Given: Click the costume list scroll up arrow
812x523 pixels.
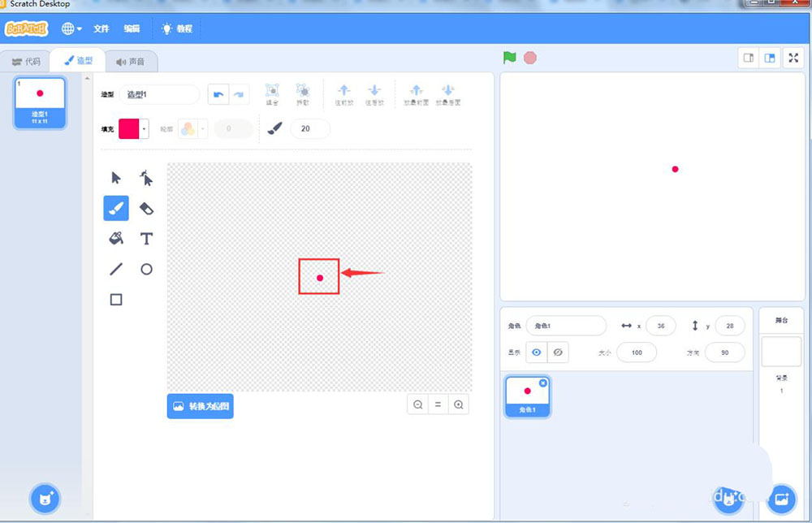Looking at the screenshot, I should click(x=87, y=78).
